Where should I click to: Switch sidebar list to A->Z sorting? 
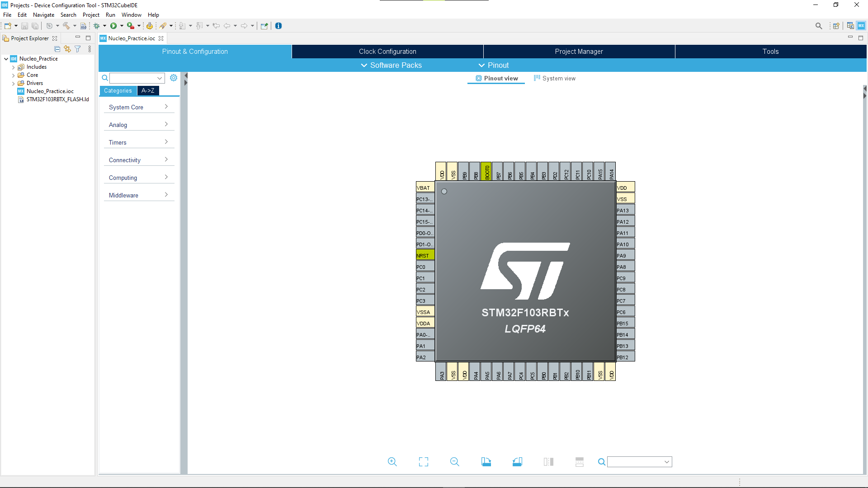pos(148,90)
